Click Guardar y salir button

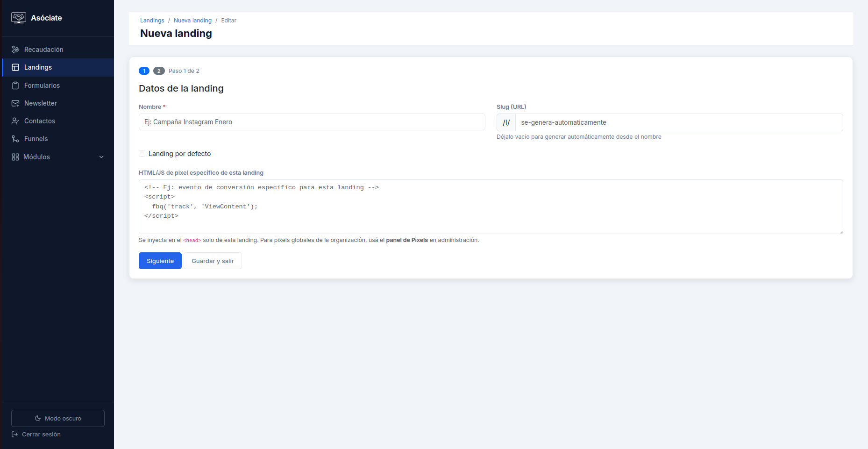click(213, 261)
